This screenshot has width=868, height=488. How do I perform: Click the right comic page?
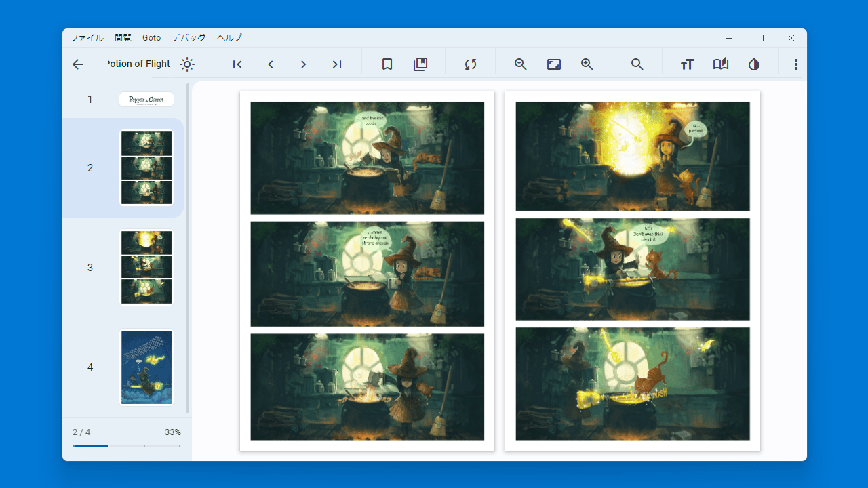(633, 271)
